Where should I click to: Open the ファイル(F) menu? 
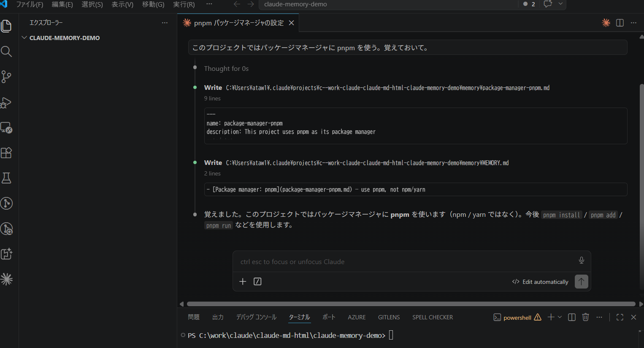pyautogui.click(x=30, y=4)
